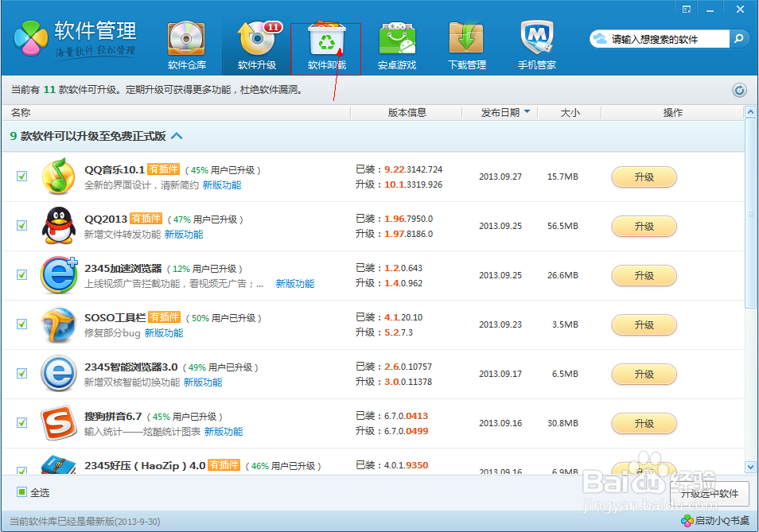
Task: Click the 升级选中软件 button
Action: point(710,493)
